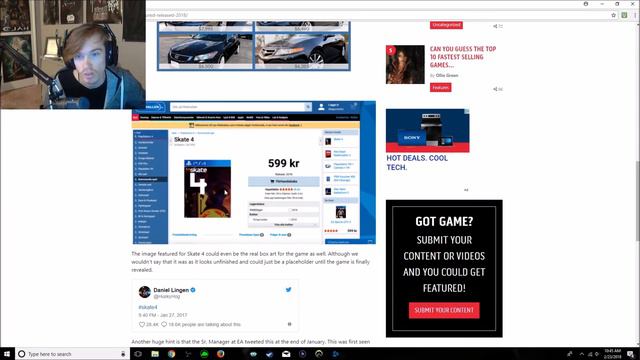This screenshot has height=360, width=640.
Task: Open Task View on taskbar
Action: (138, 354)
